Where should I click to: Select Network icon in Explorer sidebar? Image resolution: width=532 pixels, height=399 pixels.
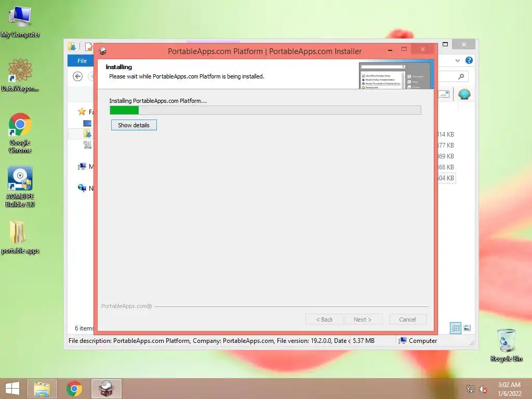(82, 188)
